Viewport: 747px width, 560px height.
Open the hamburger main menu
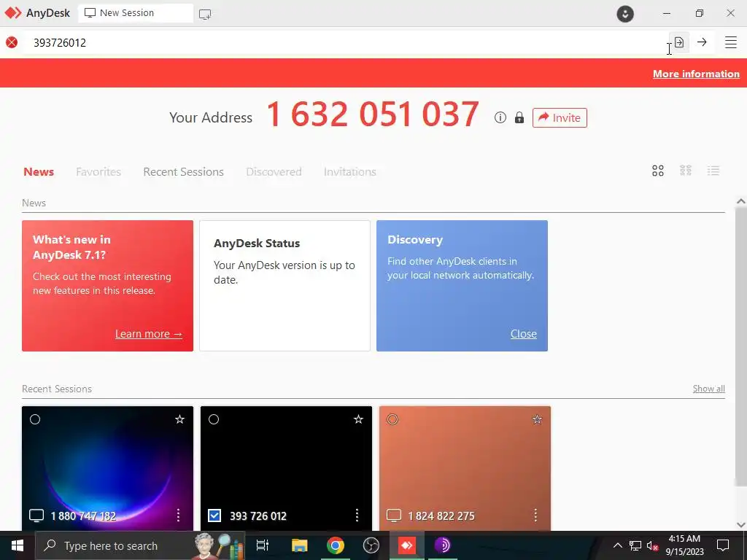[x=731, y=42]
